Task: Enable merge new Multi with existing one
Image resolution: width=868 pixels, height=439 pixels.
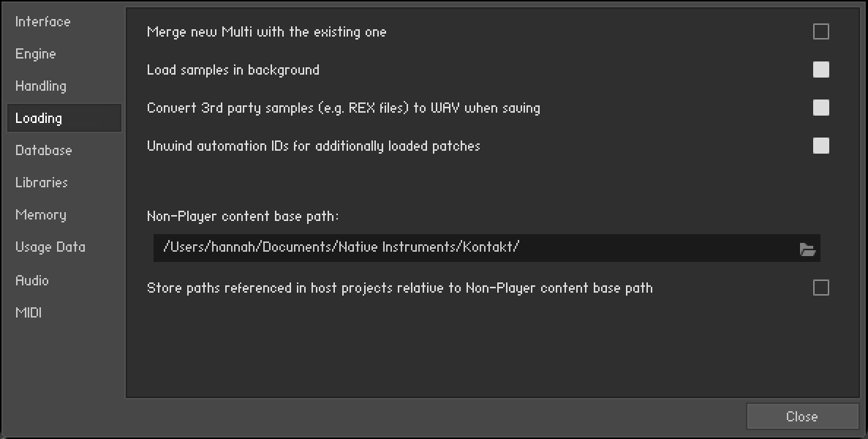Action: 821,31
